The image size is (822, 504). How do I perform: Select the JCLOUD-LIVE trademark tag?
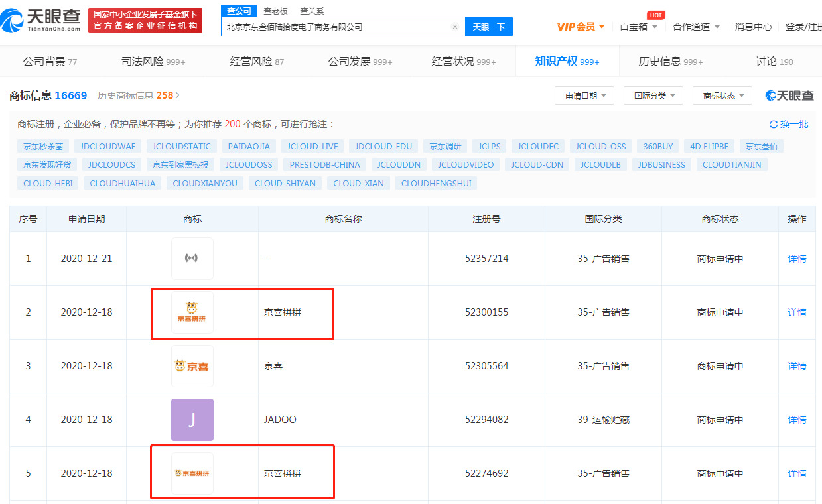tap(312, 146)
